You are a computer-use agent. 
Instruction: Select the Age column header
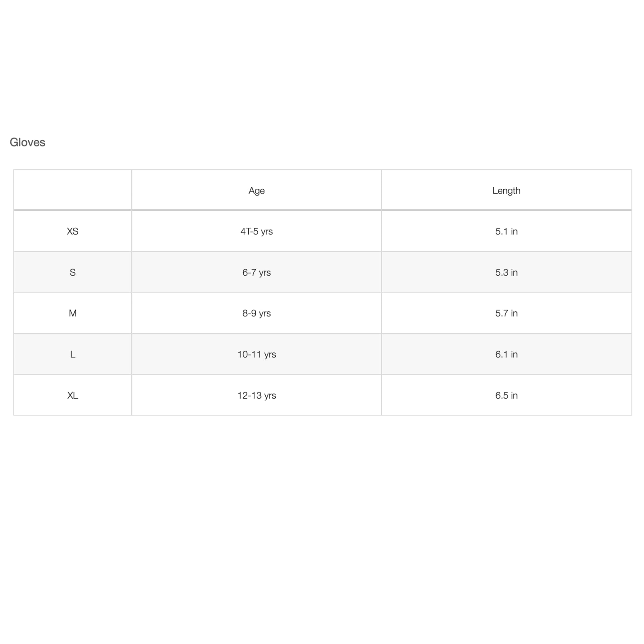[x=256, y=190]
